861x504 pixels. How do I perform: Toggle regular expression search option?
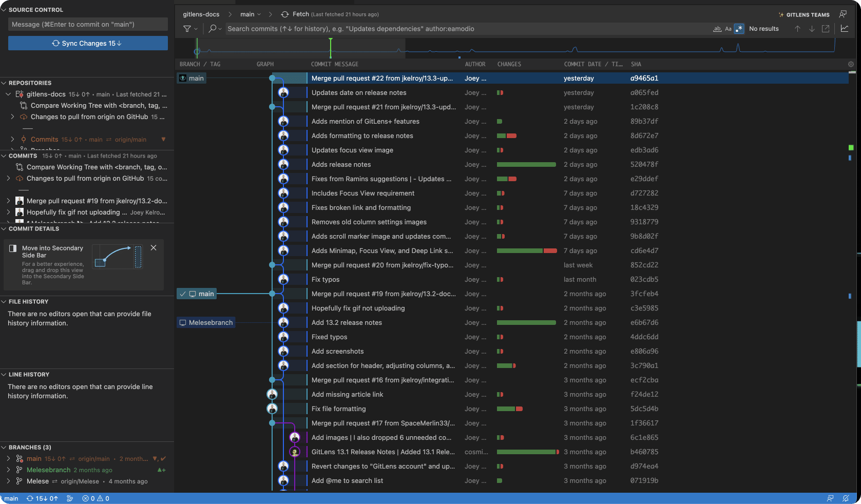739,29
